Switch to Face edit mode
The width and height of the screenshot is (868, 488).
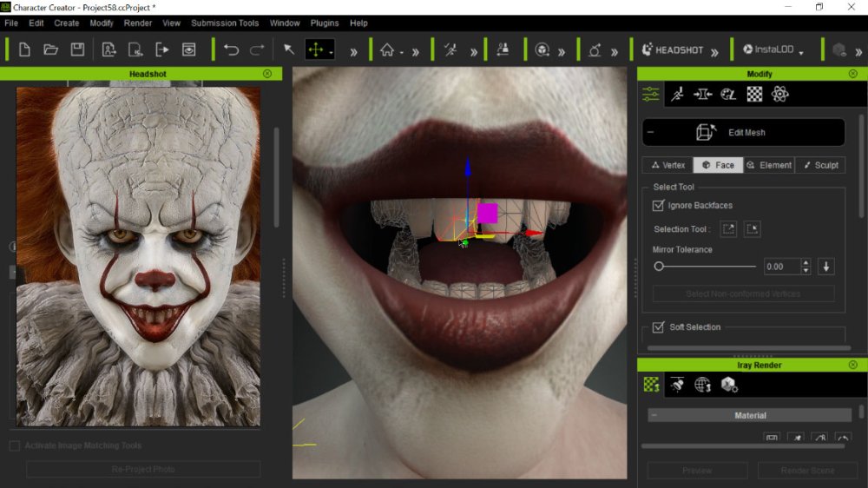718,165
